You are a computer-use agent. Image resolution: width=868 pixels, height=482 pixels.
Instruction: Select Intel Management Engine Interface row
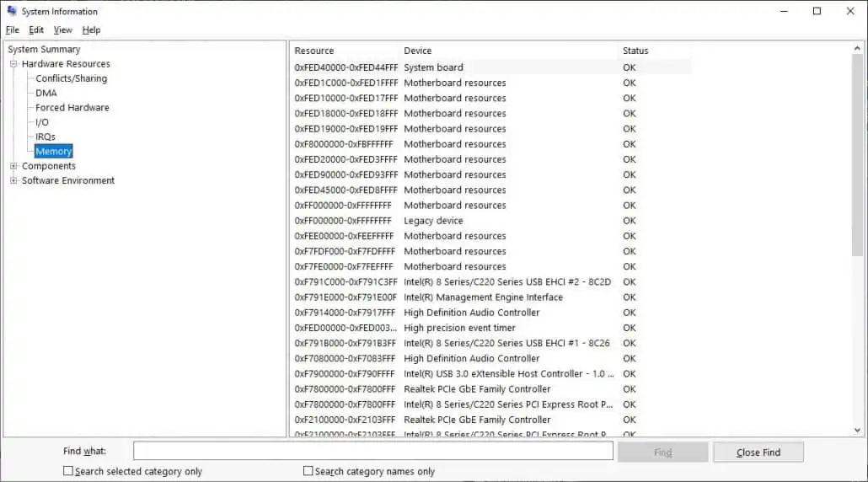tap(491, 297)
